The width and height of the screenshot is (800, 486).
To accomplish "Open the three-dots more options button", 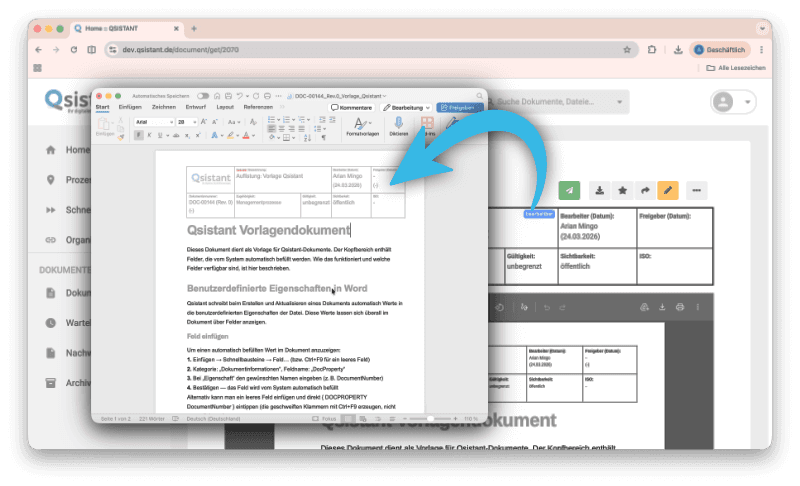I will pos(696,190).
